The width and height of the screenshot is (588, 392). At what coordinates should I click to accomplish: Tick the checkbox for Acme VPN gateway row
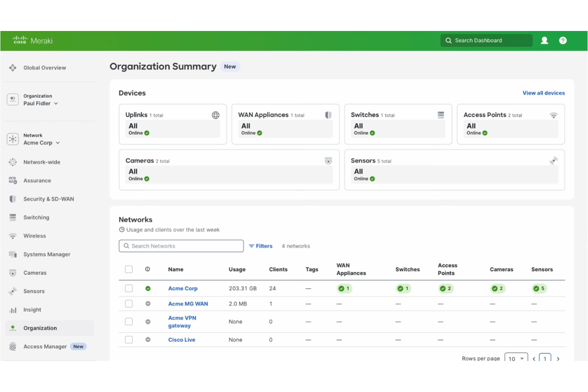pyautogui.click(x=129, y=322)
